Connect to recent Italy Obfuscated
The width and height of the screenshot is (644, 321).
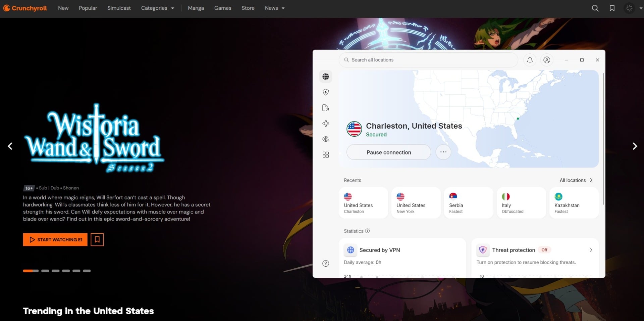point(522,203)
